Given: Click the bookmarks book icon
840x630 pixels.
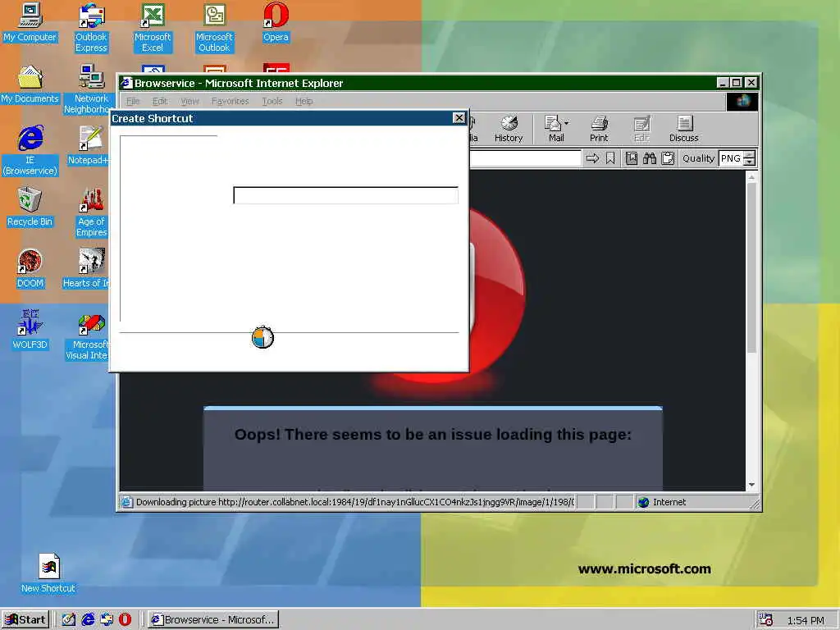Looking at the screenshot, I should pyautogui.click(x=632, y=158).
